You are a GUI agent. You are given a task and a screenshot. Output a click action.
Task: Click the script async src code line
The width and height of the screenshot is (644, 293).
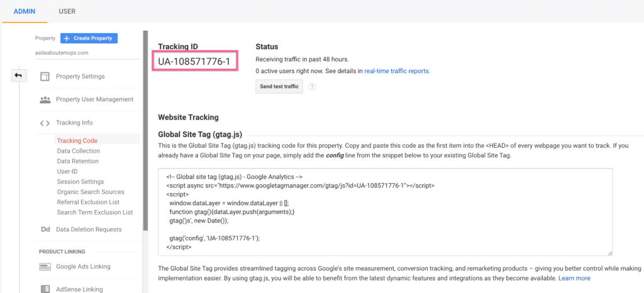pyautogui.click(x=300, y=185)
